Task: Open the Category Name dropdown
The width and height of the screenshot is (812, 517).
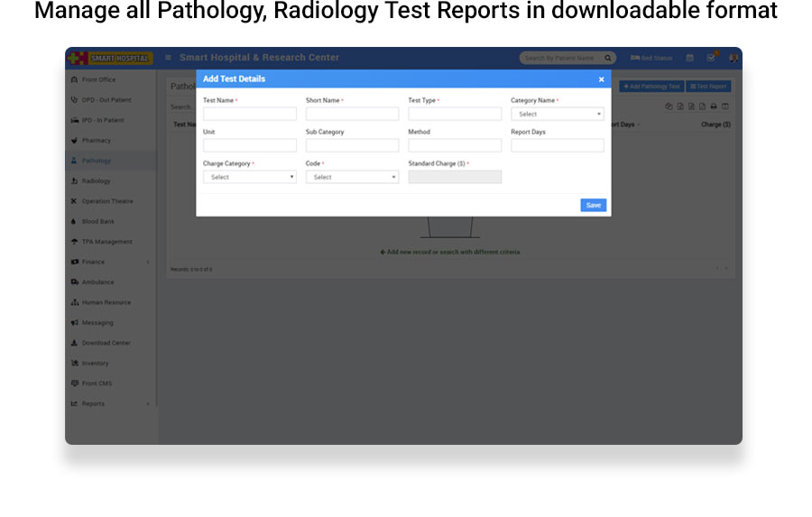Action: [557, 115]
